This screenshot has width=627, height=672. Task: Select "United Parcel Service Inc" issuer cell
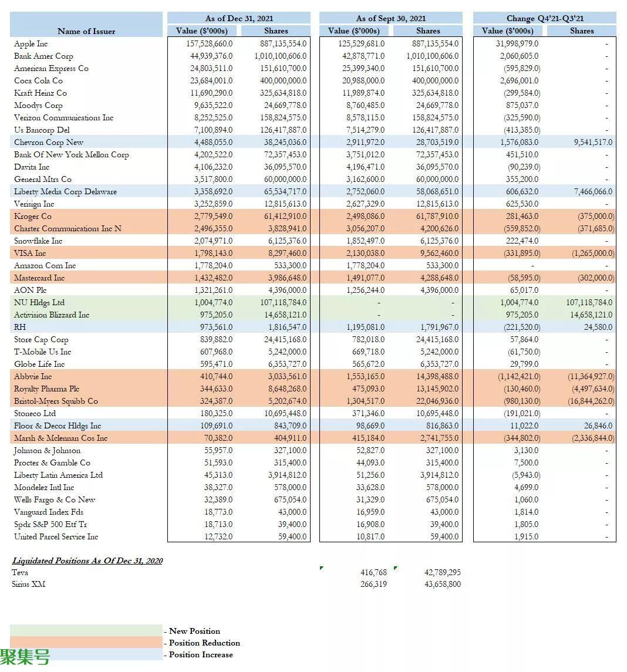tap(56, 536)
